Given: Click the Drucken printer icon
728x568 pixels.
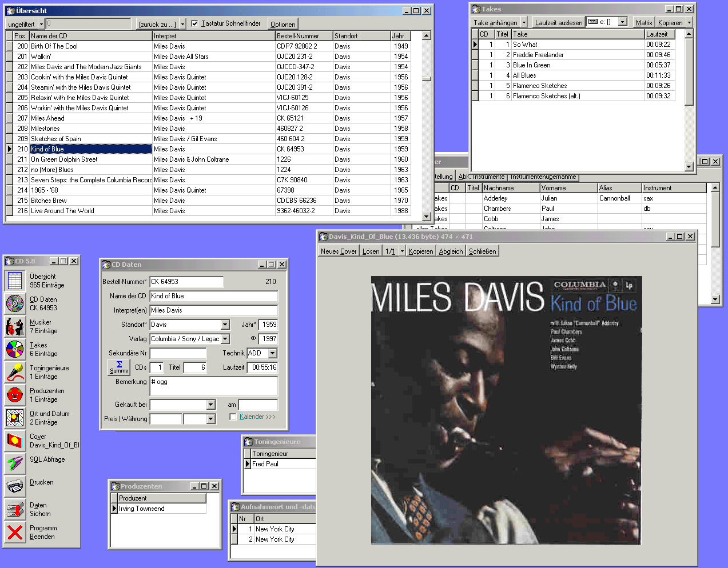Looking at the screenshot, I should coord(15,486).
